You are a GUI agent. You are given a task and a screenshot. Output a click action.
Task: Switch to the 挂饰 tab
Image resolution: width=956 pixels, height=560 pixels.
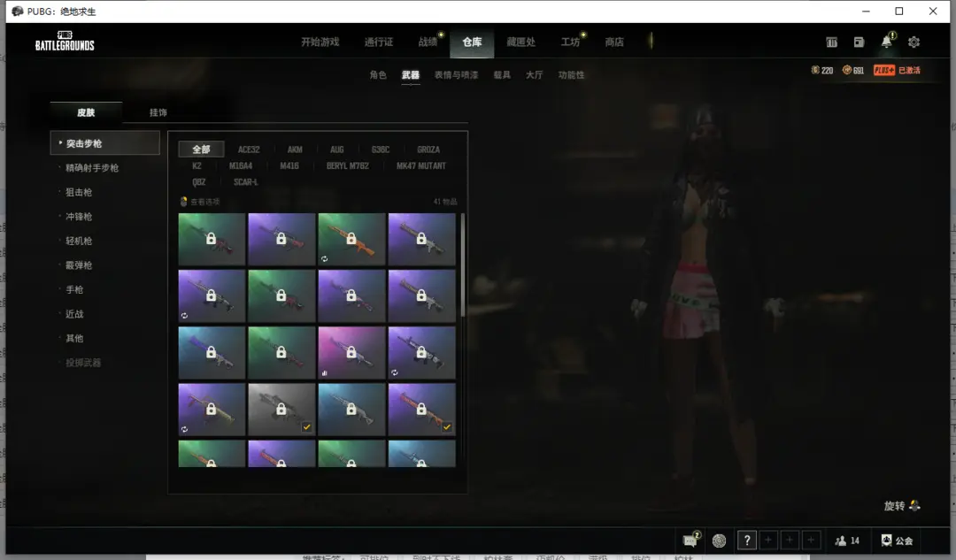coord(158,112)
